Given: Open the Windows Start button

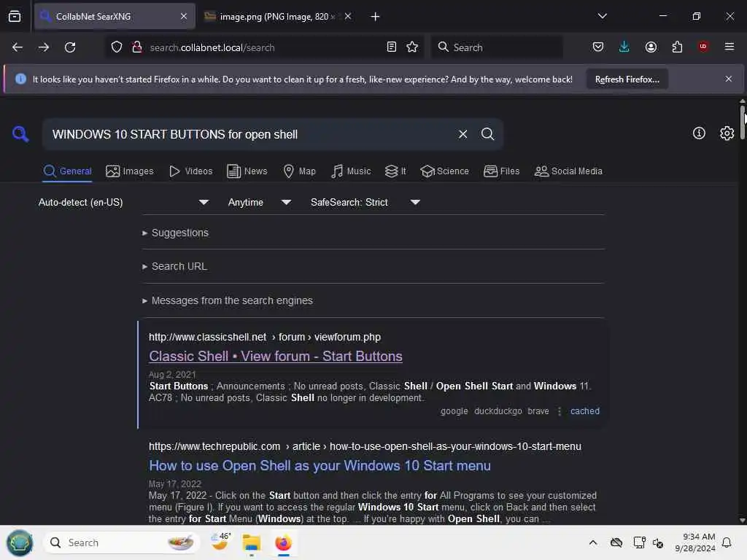Looking at the screenshot, I should (20, 542).
